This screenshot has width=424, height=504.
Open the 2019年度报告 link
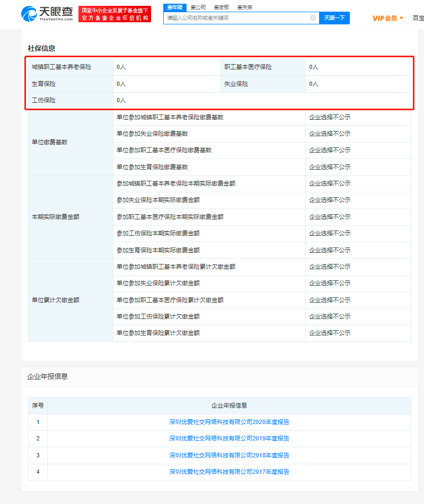[x=229, y=438]
